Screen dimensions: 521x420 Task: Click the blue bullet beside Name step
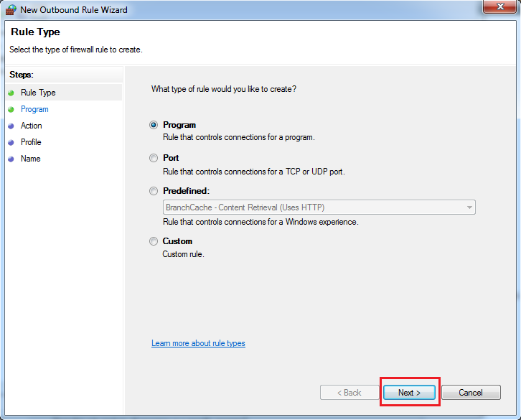pyautogui.click(x=11, y=159)
